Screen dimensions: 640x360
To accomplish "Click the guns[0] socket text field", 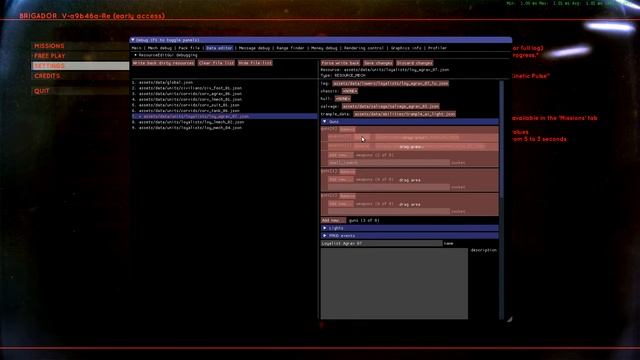I will pyautogui.click(x=389, y=163).
